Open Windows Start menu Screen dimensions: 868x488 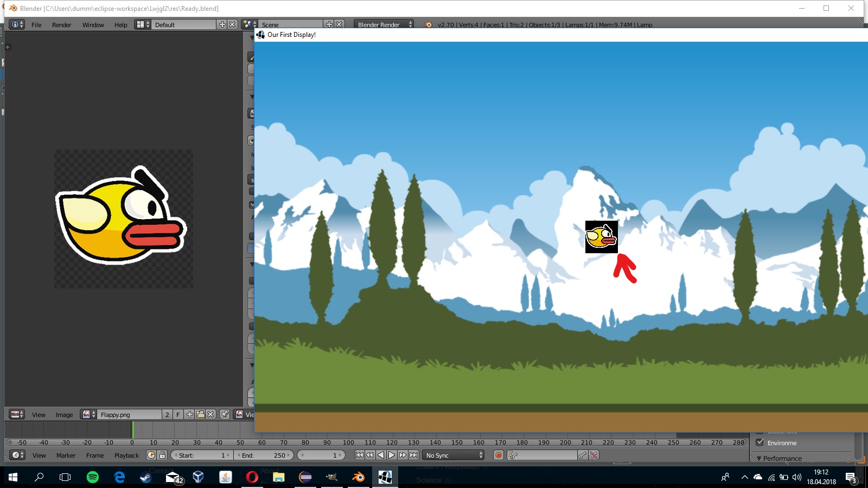tap(13, 477)
